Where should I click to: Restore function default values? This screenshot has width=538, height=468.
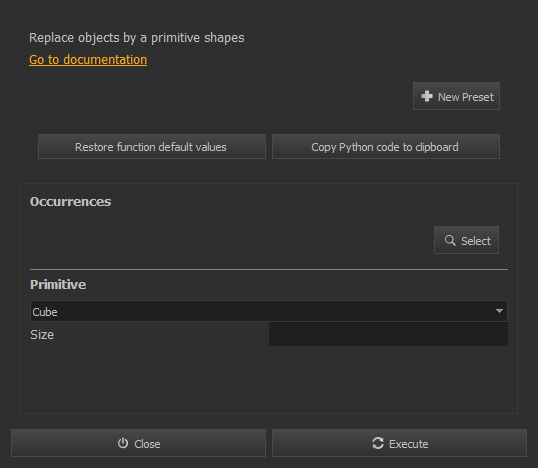[152, 147]
